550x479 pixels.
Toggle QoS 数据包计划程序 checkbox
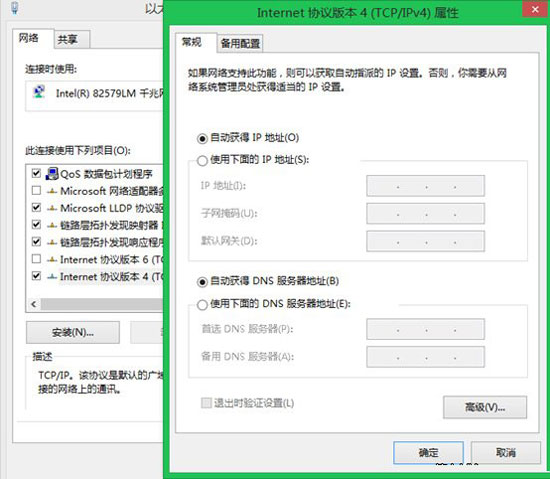point(36,173)
